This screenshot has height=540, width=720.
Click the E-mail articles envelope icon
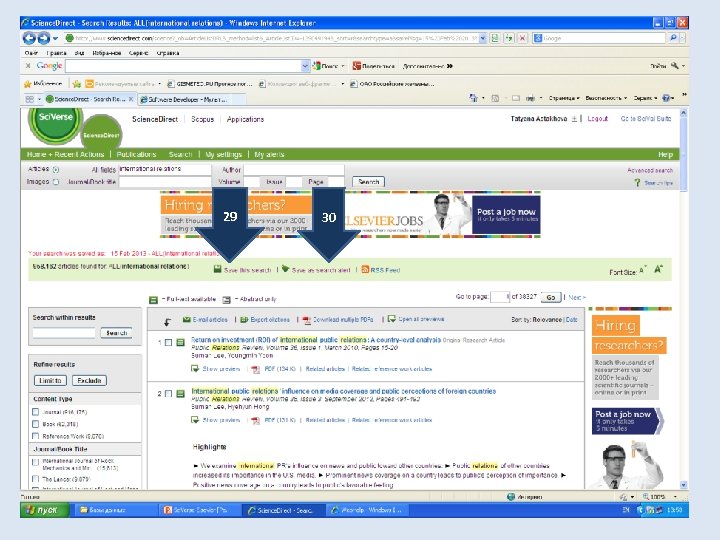pyautogui.click(x=187, y=319)
